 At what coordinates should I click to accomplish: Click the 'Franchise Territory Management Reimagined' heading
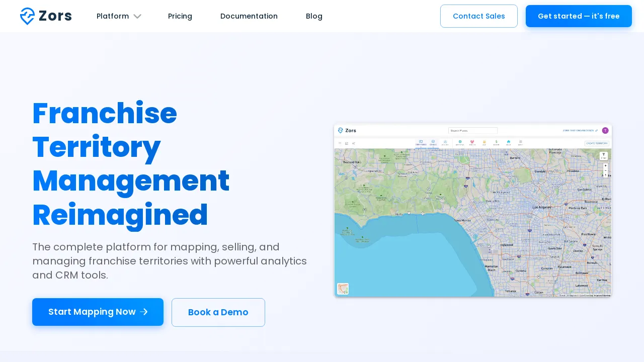point(131,164)
